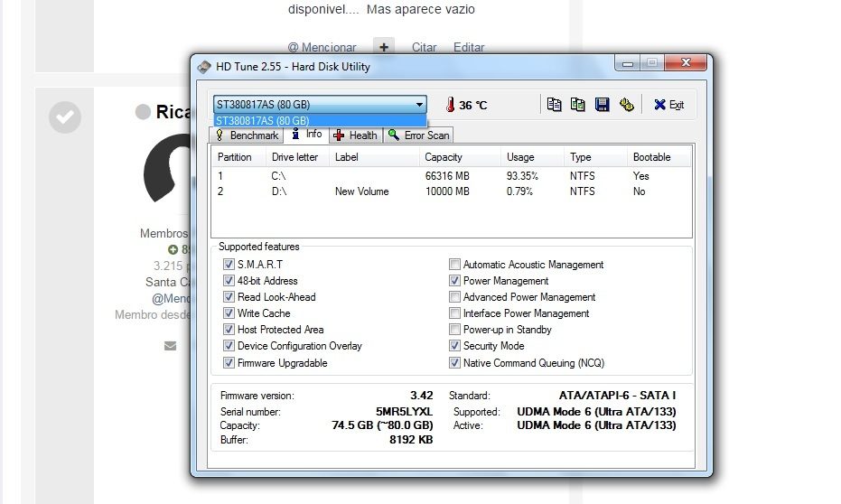Click the gray checkmark circle on forum post
841x504 pixels.
pos(65,117)
